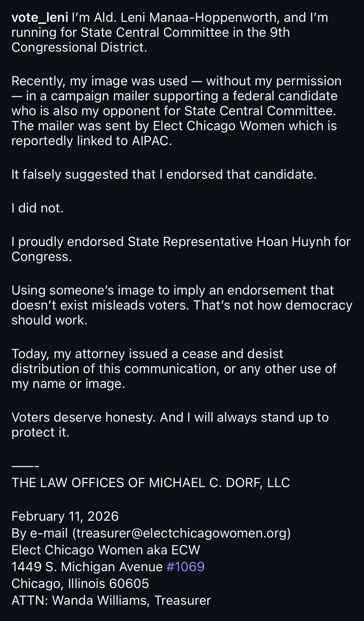Click the words "Congressional District." in the intro

pos(79,47)
